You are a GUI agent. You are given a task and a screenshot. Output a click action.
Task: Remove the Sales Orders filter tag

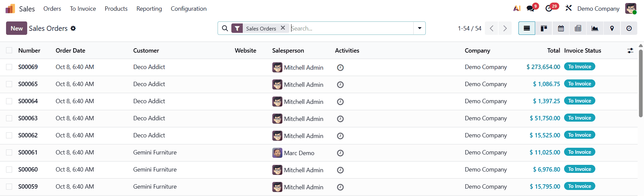[x=283, y=28]
